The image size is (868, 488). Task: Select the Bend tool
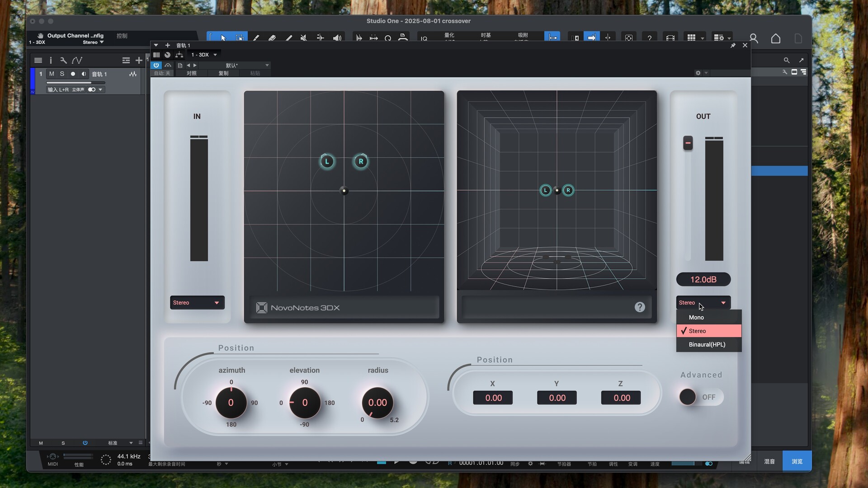coord(320,38)
